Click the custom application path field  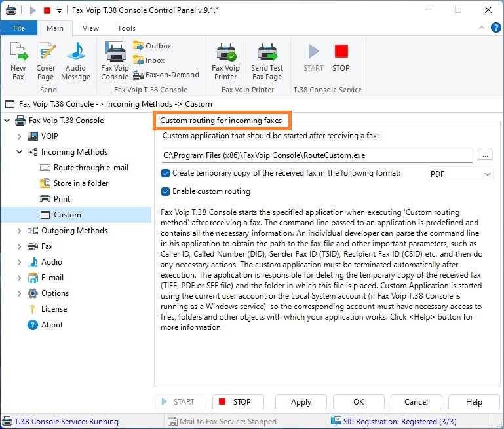pyautogui.click(x=317, y=155)
